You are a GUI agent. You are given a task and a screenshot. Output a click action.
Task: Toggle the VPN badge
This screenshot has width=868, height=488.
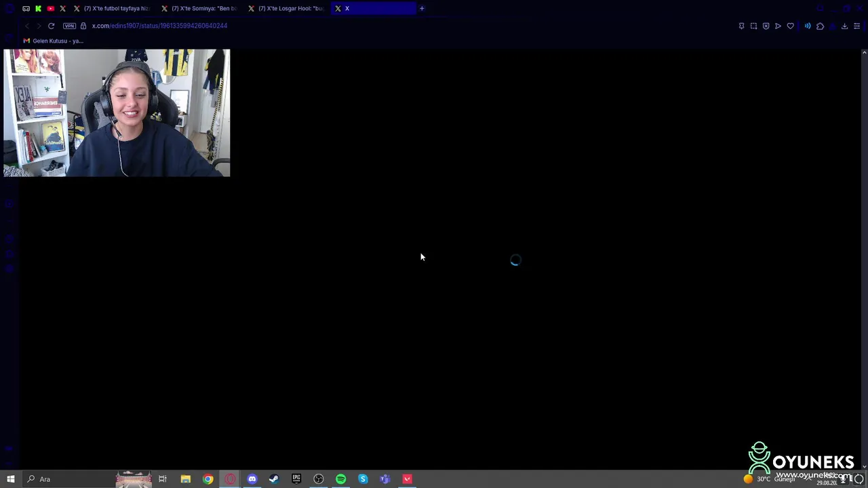click(69, 26)
